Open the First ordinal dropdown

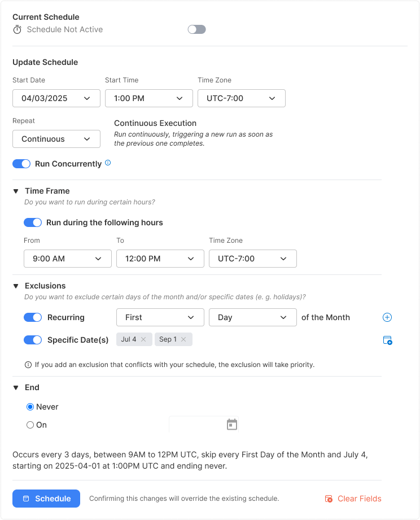coord(160,317)
